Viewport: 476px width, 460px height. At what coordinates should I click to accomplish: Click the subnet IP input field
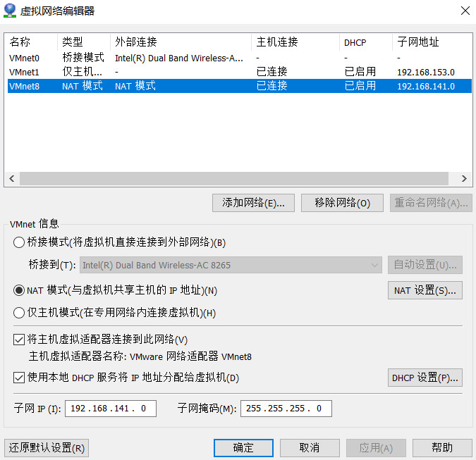[110, 409]
